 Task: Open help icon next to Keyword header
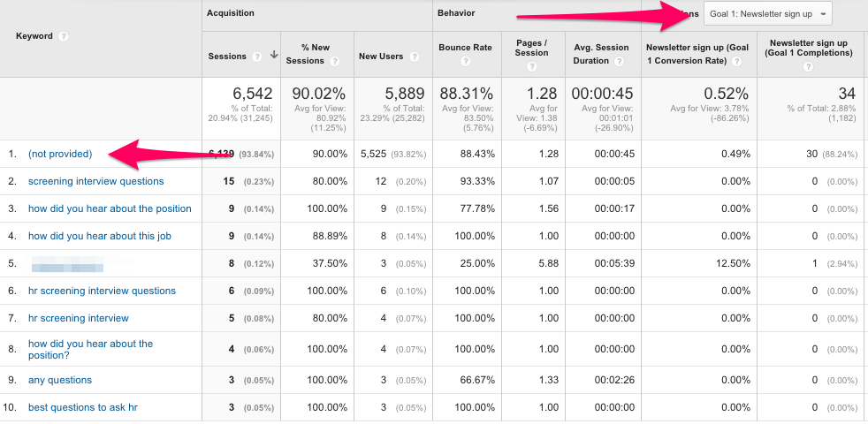click(x=64, y=36)
